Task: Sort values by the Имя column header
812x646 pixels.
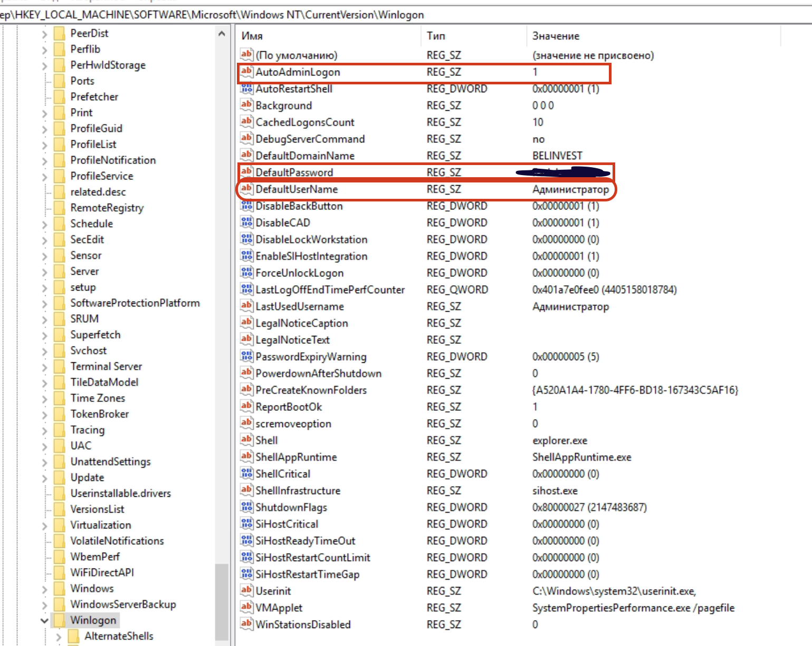Action: pos(252,36)
